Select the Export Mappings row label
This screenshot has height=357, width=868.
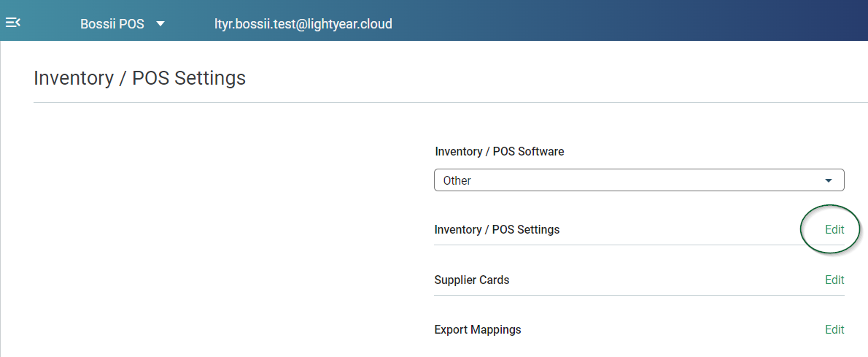[478, 330]
